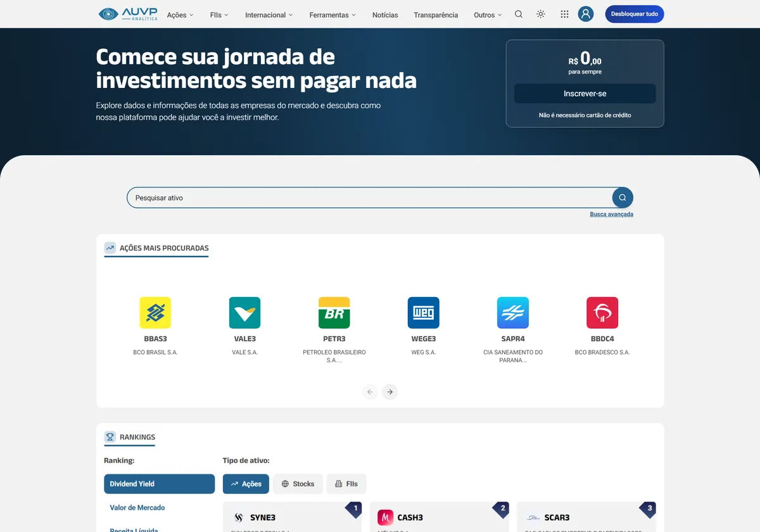
Task: Select the Ações asset type
Action: click(246, 484)
